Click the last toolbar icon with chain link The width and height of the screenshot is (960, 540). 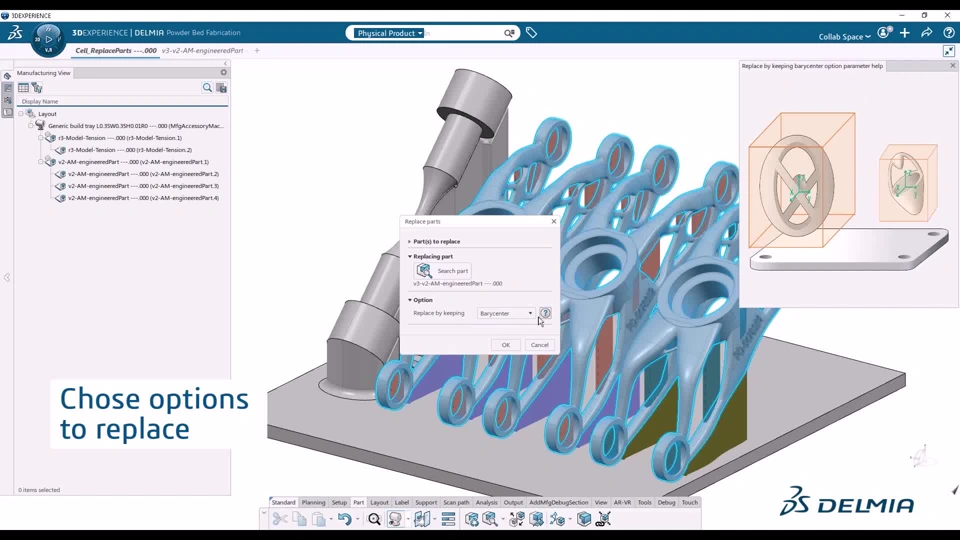click(604, 519)
